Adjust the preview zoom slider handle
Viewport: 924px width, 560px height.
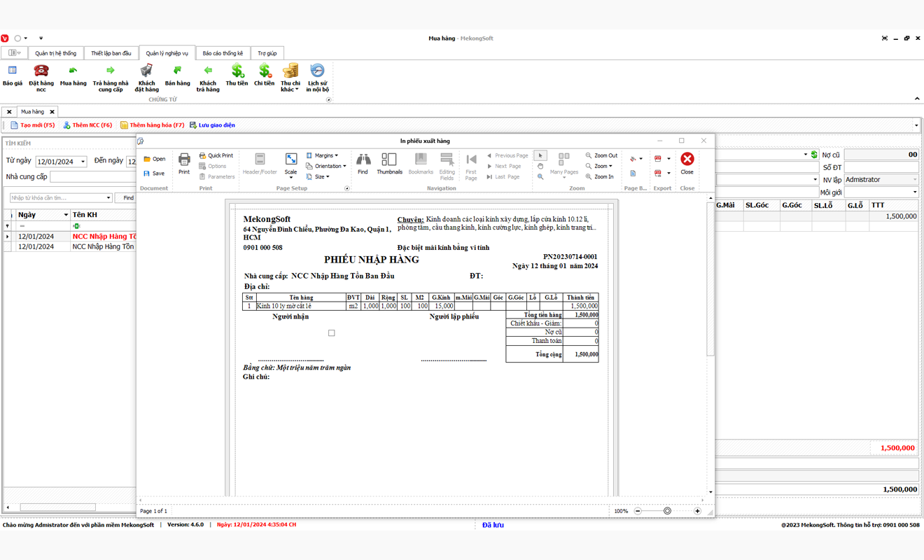pos(667,511)
